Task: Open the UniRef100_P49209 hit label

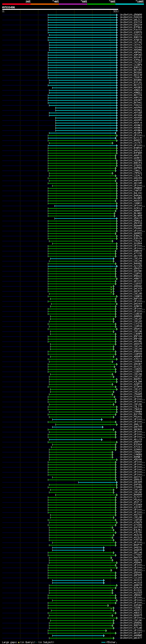Action: point(131,17)
